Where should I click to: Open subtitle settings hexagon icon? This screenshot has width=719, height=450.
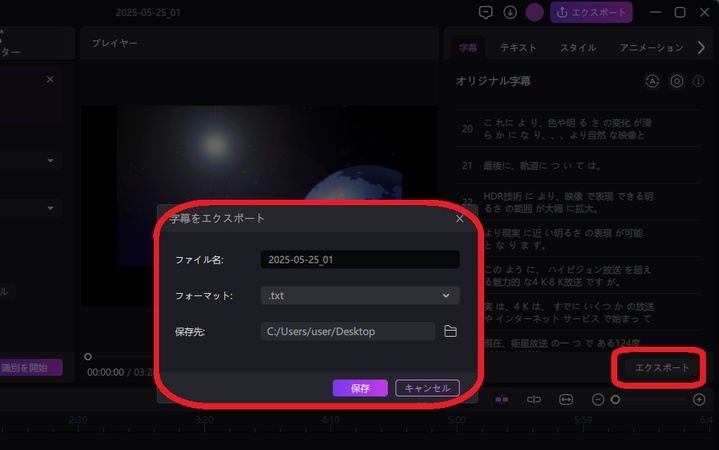676,81
